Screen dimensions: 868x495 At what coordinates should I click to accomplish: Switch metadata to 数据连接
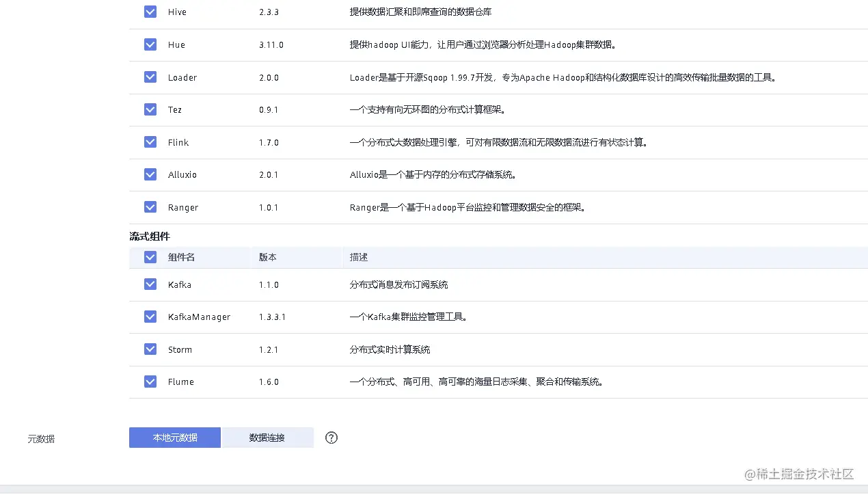pyautogui.click(x=267, y=438)
